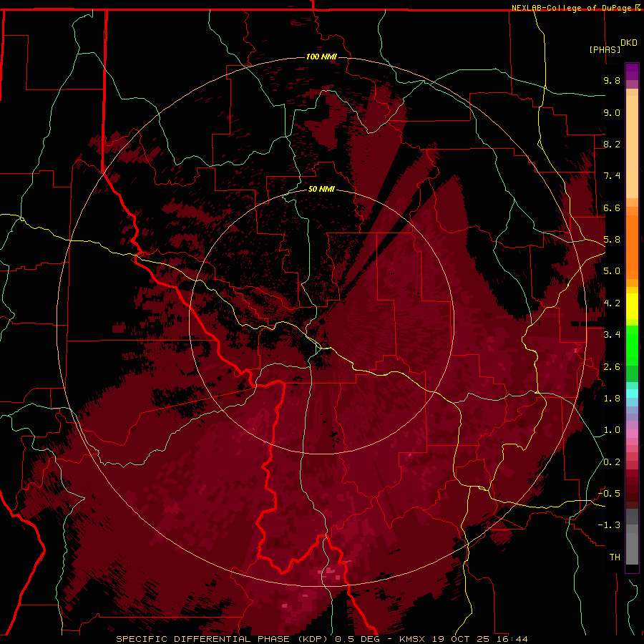Viewport: 644px width, 644px height.
Task: Click the orange segment of color bar
Action: 632,243
